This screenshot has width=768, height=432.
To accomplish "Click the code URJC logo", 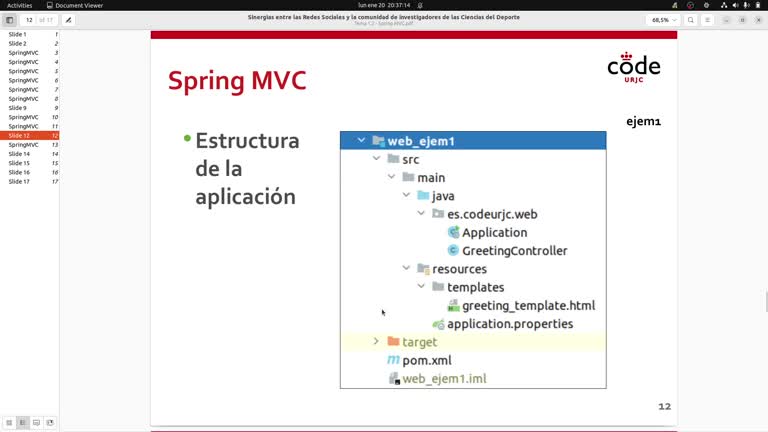I will pyautogui.click(x=634, y=67).
